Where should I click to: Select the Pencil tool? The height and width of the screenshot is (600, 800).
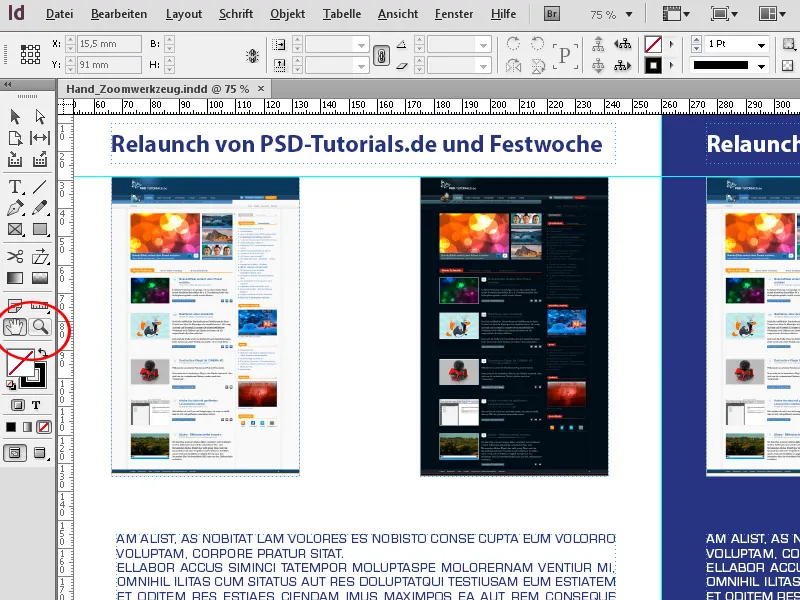pos(40,208)
